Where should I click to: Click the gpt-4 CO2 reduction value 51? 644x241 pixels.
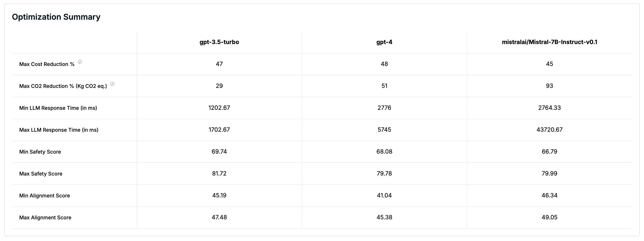384,86
